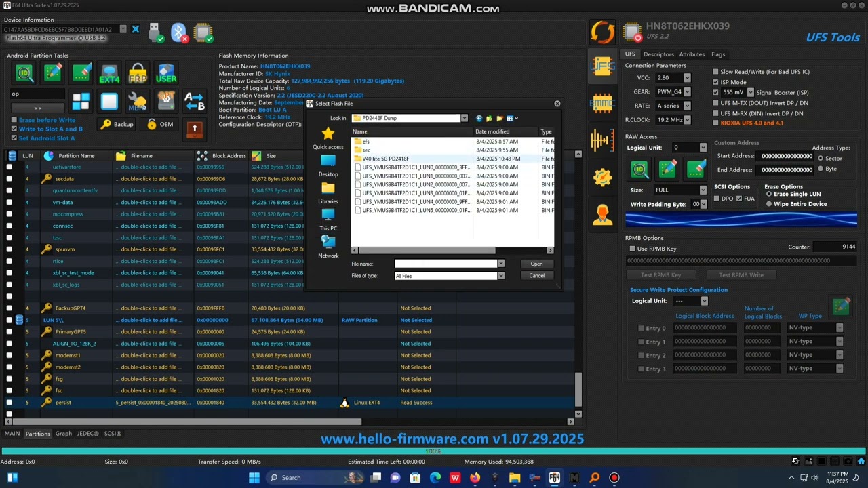Open the user account sidebar icon
The width and height of the screenshot is (868, 488).
click(602, 214)
